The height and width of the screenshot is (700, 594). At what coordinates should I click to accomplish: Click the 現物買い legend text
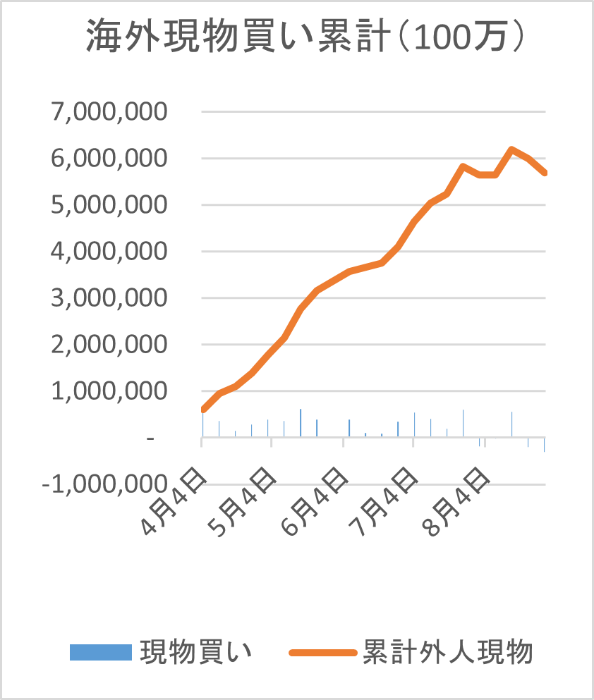point(195,652)
